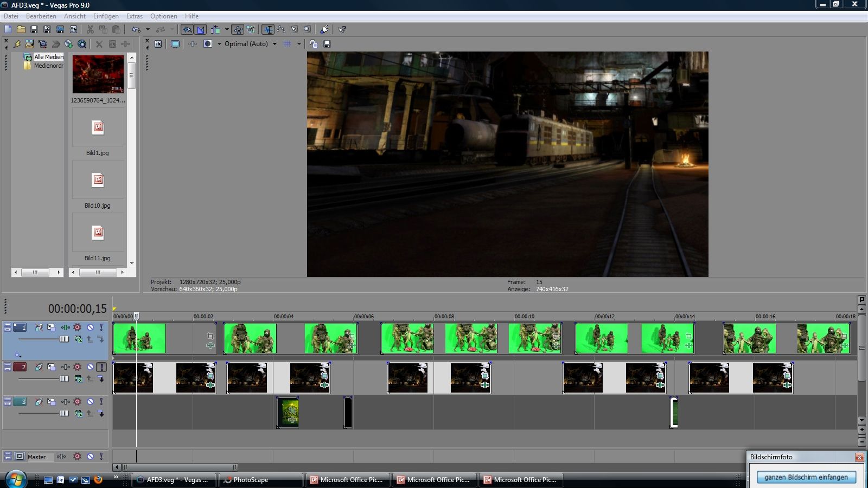Click the Undo arrow icon
868x488 pixels.
click(136, 29)
